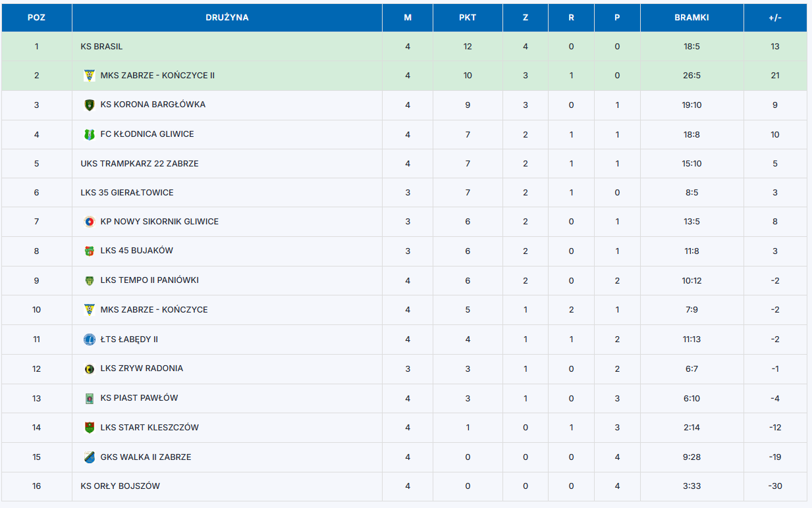Open the KS Orły Bojszów team link
812x508 pixels.
[x=120, y=486]
